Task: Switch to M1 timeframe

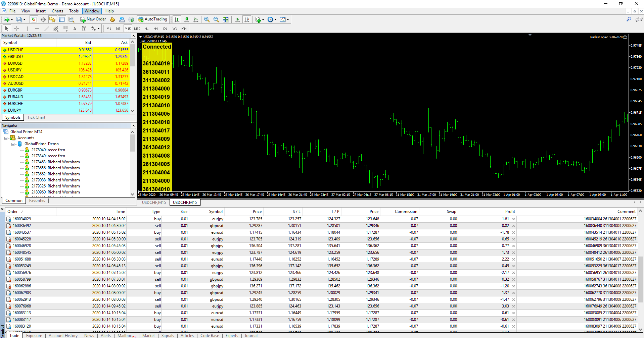Action: [x=109, y=29]
